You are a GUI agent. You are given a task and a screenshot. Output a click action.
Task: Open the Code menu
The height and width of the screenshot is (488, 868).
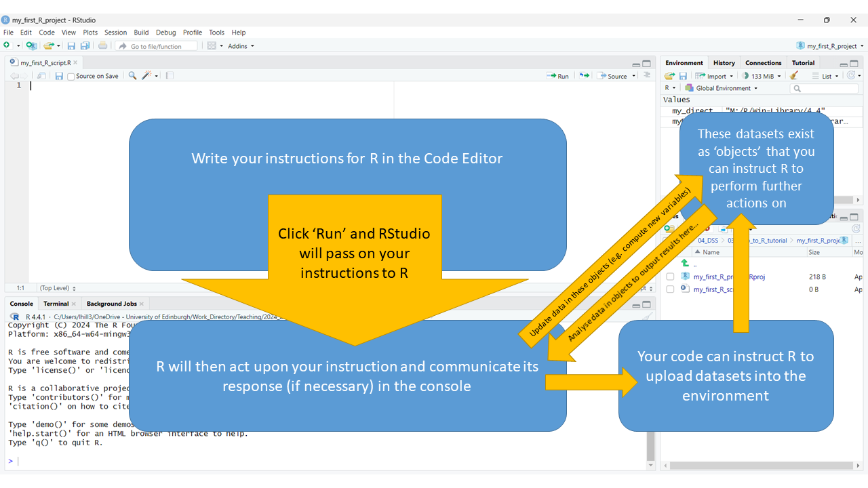click(47, 33)
